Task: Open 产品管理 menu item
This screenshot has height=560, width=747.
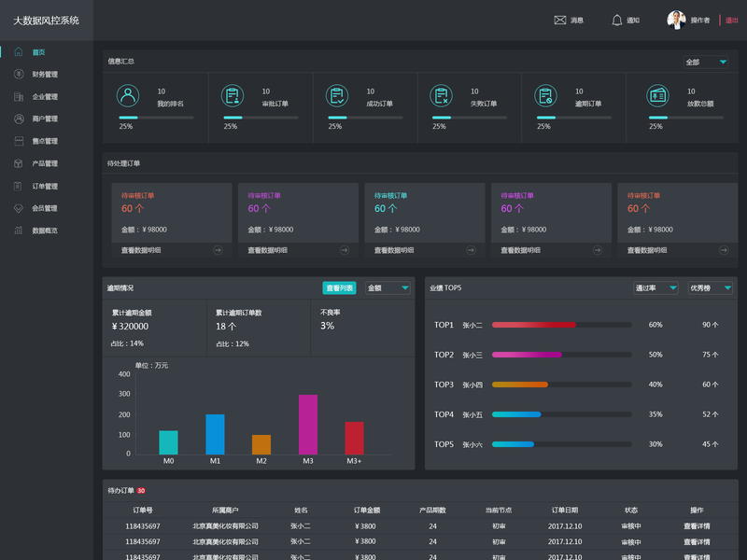Action: pyautogui.click(x=46, y=163)
